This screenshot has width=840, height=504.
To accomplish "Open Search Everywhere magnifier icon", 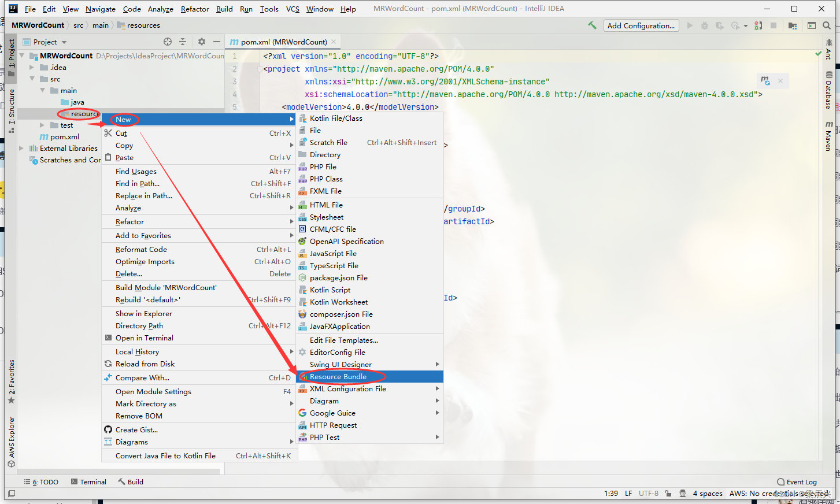I will click(x=827, y=25).
